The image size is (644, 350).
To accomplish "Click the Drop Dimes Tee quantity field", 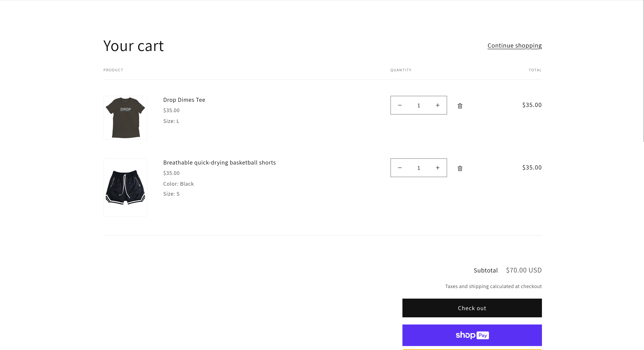I will pyautogui.click(x=419, y=105).
